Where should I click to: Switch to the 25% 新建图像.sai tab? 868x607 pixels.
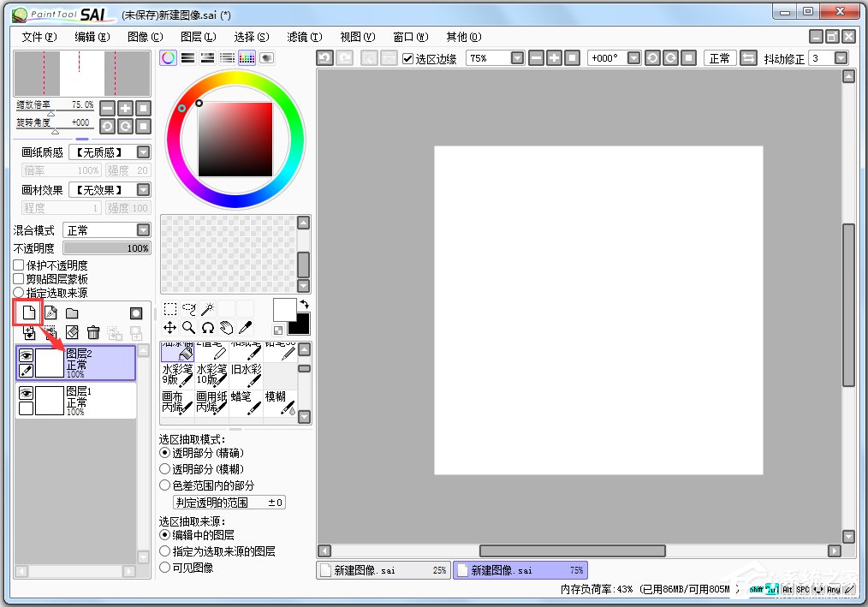[383, 570]
